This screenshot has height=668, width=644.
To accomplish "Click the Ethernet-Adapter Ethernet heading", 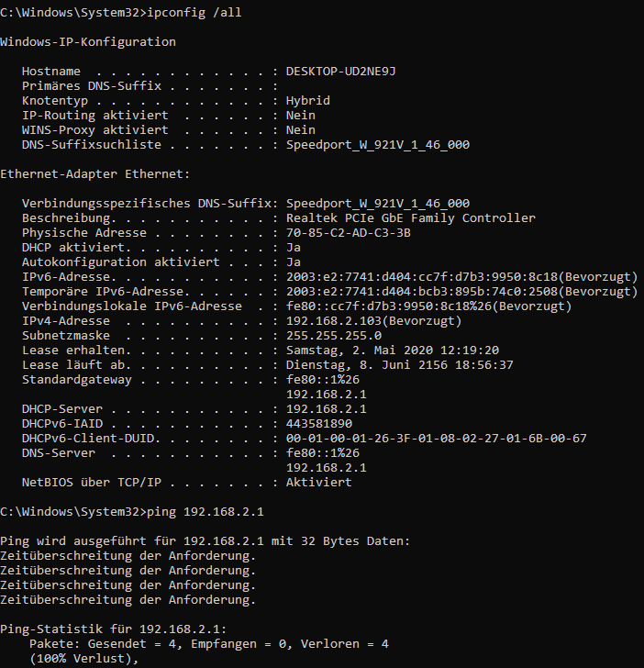I will pyautogui.click(x=95, y=174).
